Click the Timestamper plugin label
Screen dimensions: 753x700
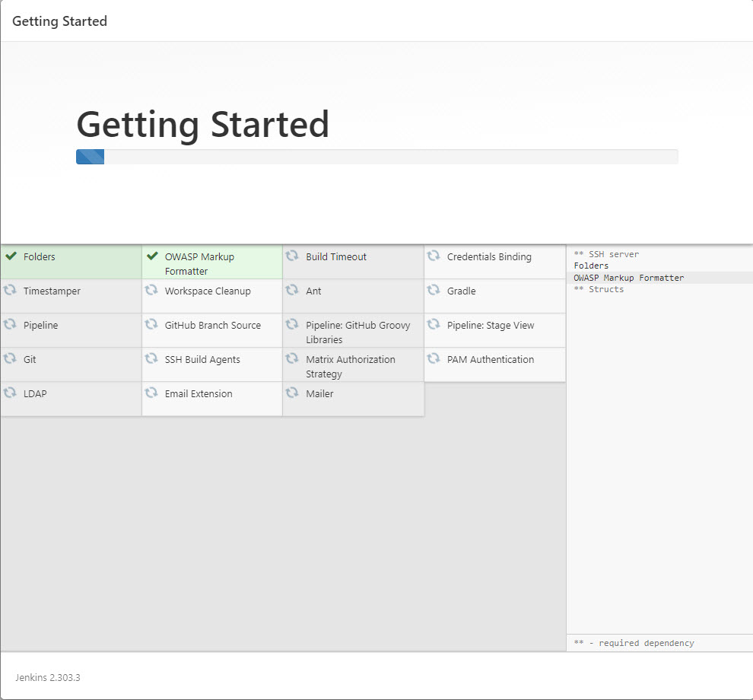(x=52, y=291)
